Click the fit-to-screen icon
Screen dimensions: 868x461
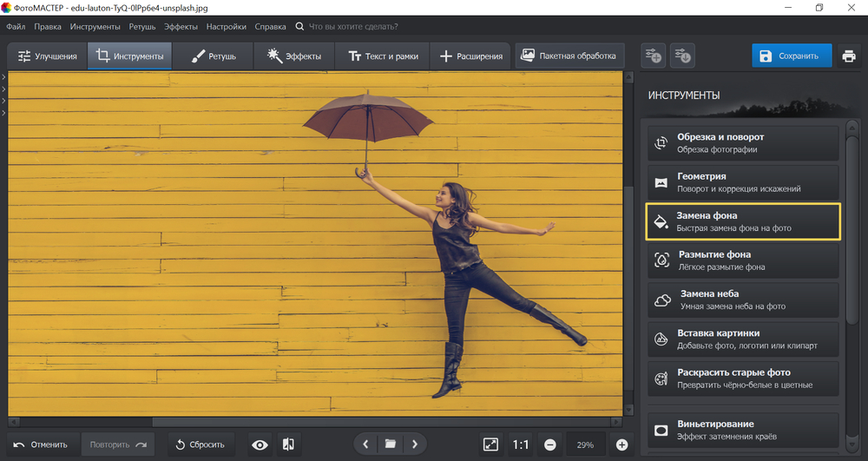[490, 445]
